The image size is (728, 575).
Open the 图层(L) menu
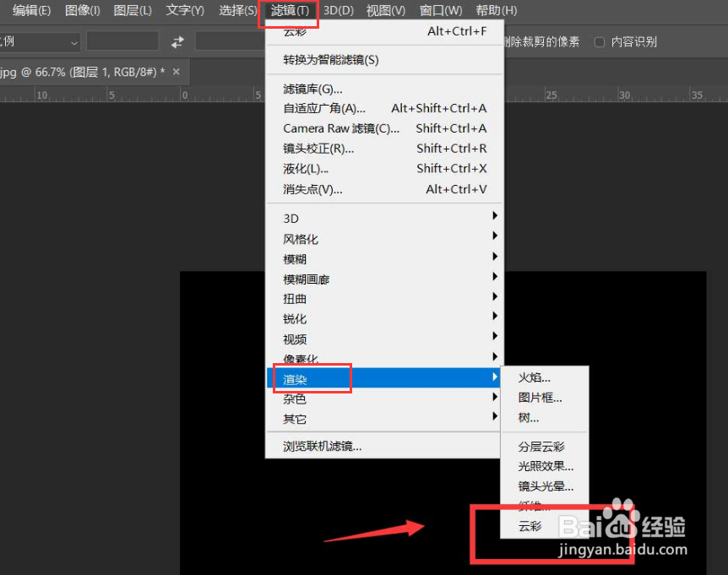pos(133,10)
